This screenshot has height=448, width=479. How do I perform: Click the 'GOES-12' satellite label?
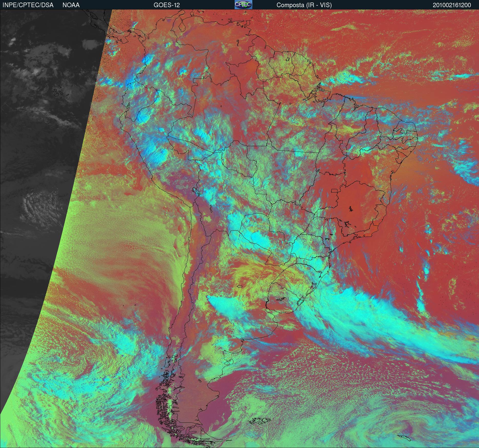(x=167, y=5)
